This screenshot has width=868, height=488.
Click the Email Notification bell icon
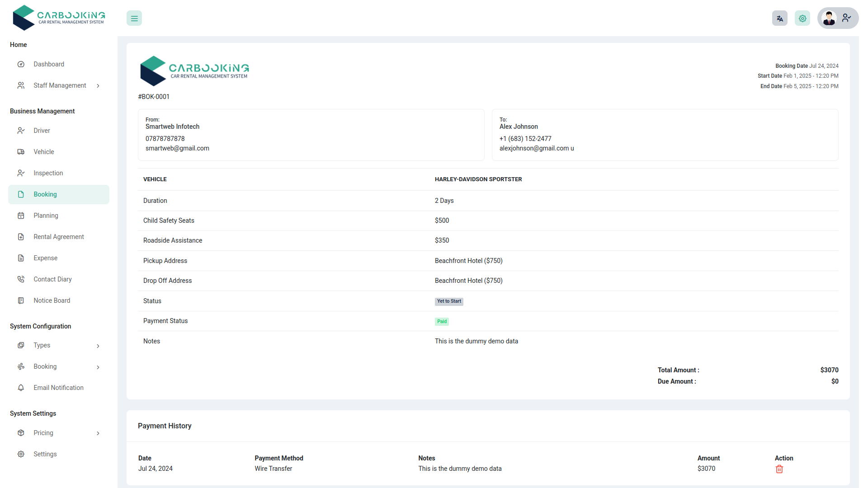tap(21, 388)
